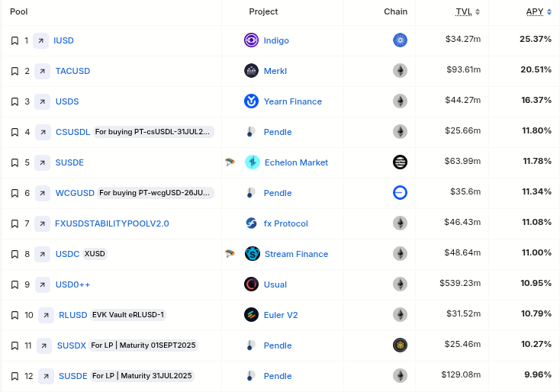This screenshot has width=560, height=392.
Task: Click the Usual project logo
Action: [x=252, y=284]
